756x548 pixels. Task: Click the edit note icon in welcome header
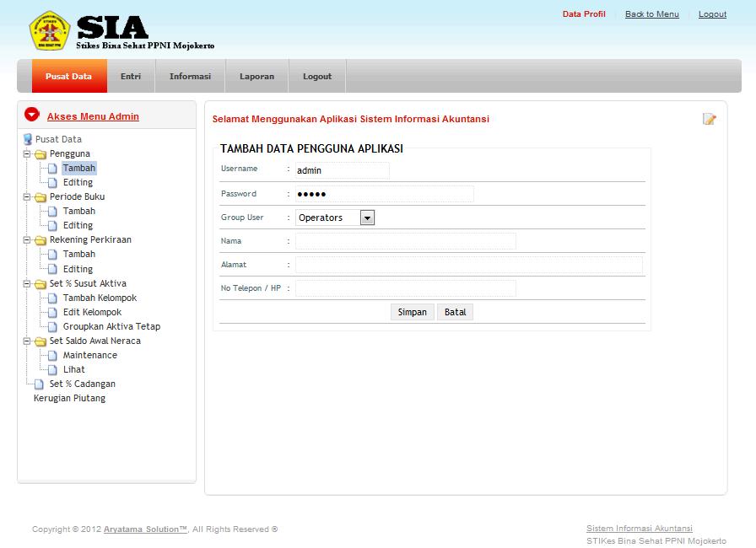710,119
